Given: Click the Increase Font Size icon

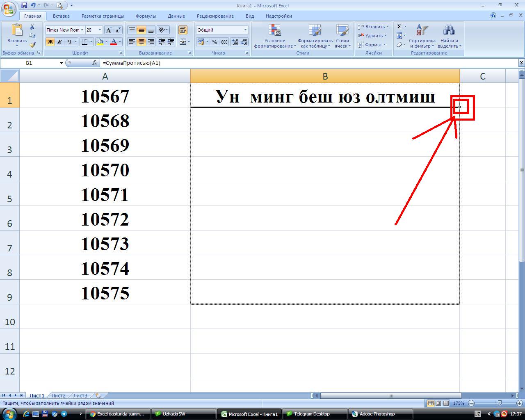Looking at the screenshot, I should (109, 30).
